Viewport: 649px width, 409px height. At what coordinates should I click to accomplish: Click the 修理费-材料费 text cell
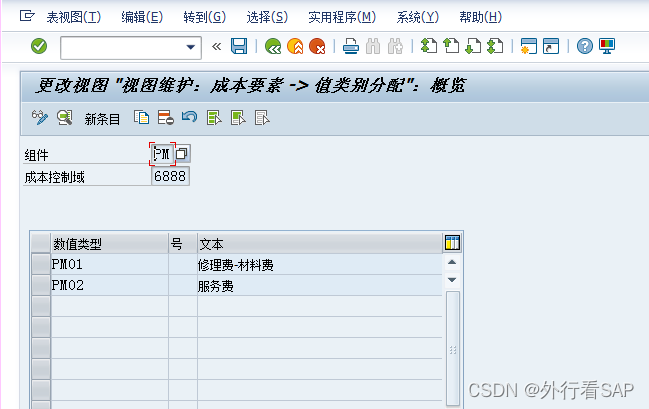pyautogui.click(x=320, y=264)
